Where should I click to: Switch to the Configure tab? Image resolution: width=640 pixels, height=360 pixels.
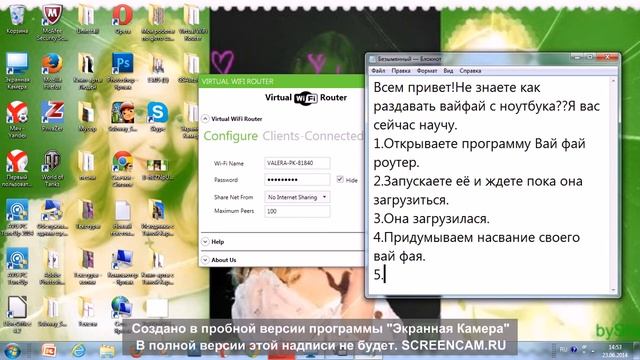(231, 136)
